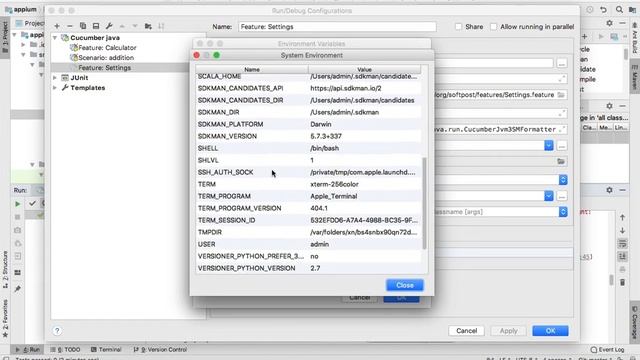This screenshot has width=640, height=360.
Task: Click scroll down arrow in Run output gutter
Action: (x=622, y=231)
